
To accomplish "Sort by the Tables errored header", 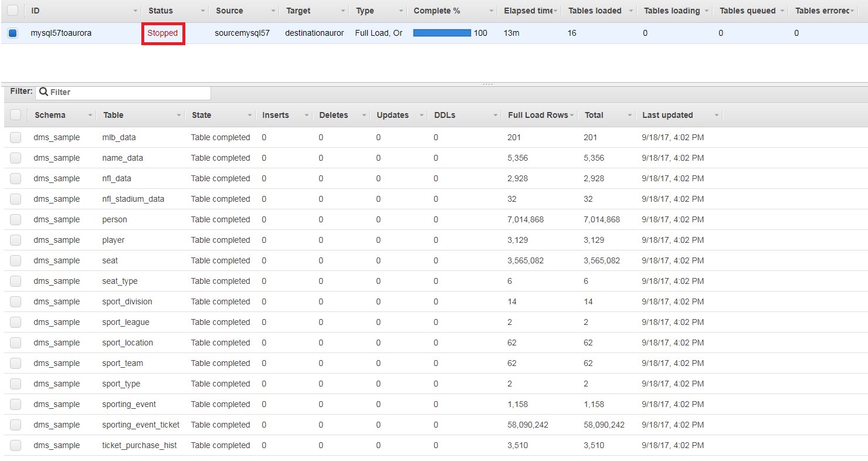I will tap(823, 11).
